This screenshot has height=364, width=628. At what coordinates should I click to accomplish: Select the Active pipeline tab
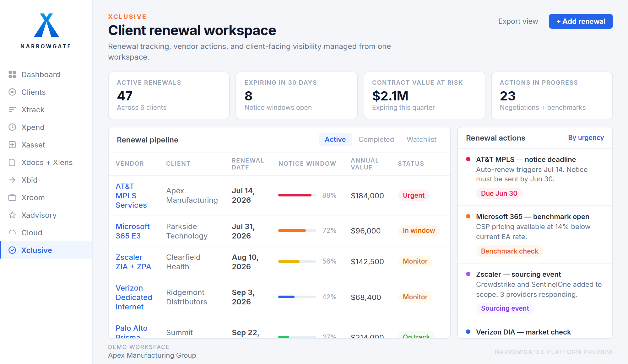click(x=335, y=139)
